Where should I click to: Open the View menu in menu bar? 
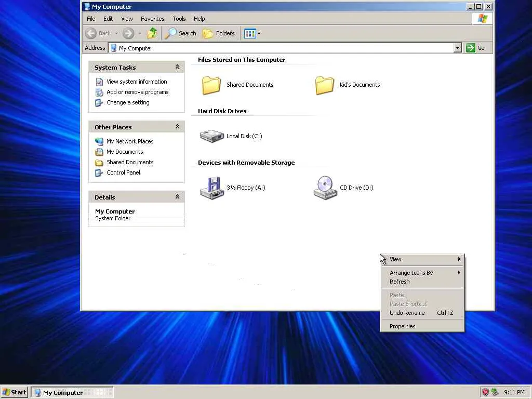pos(127,19)
